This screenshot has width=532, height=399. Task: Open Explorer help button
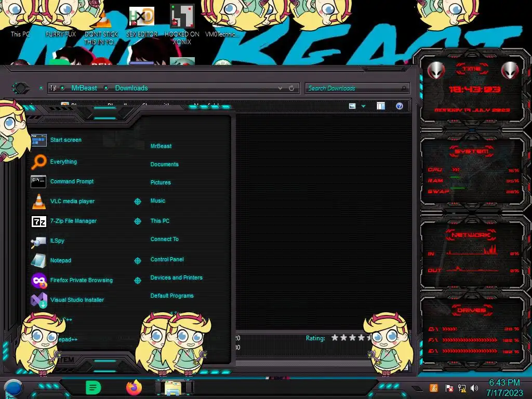[400, 106]
